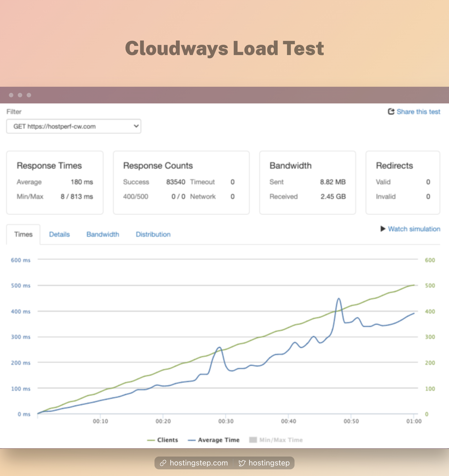Toggle the Clients series in the chart legend
449x476 pixels.
(163, 440)
